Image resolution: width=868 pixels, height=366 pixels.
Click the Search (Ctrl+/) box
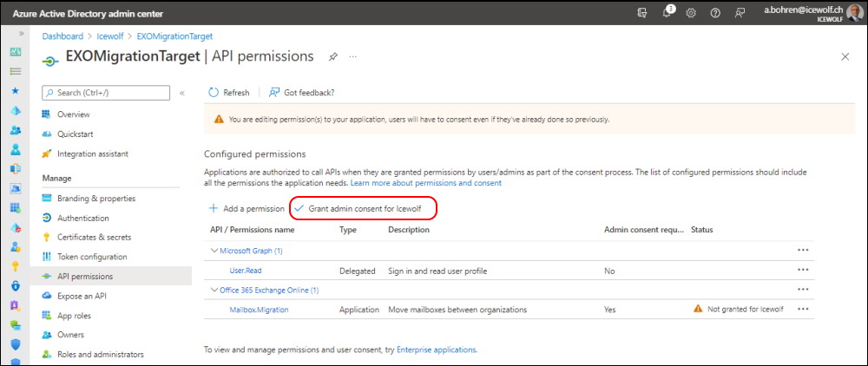pyautogui.click(x=106, y=93)
